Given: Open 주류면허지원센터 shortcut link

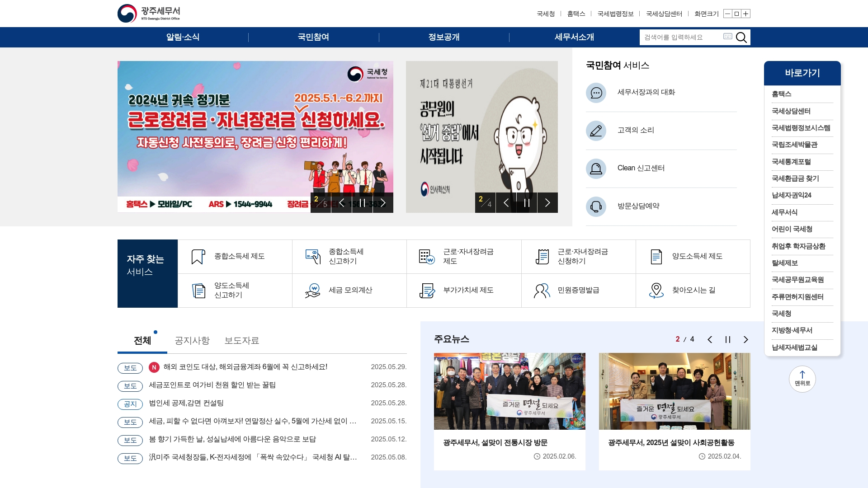Looking at the screenshot, I should (x=797, y=297).
